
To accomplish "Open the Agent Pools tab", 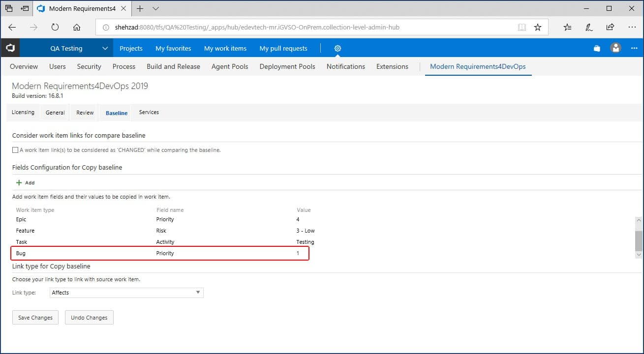I will click(230, 66).
